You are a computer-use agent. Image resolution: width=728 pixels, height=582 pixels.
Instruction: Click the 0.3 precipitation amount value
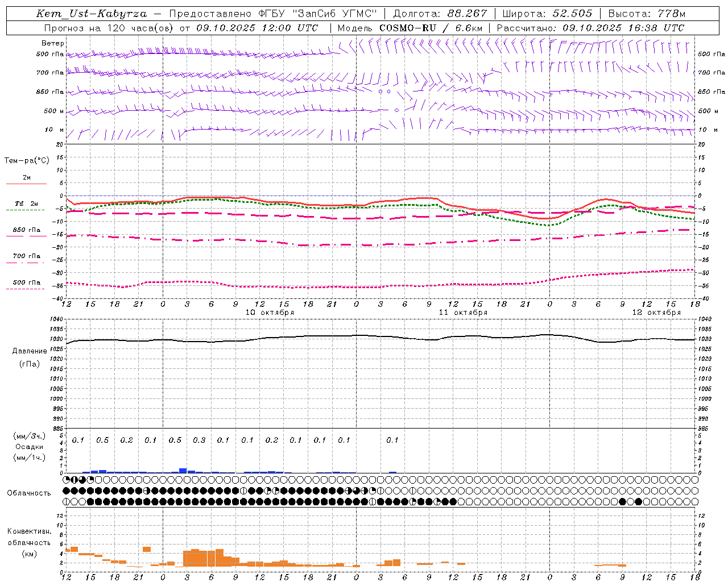(199, 440)
